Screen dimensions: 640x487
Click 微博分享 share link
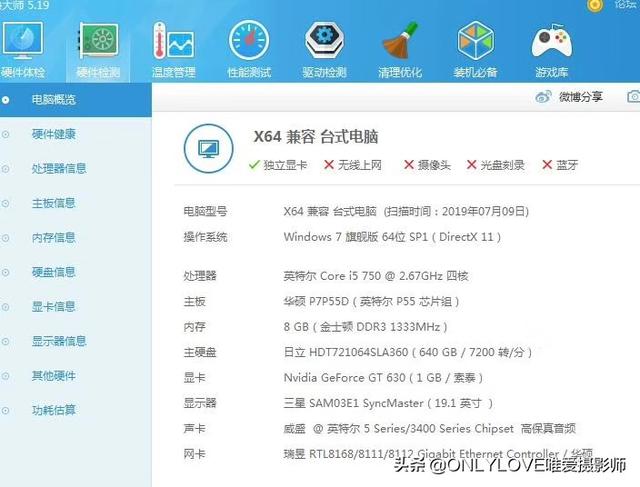point(580,97)
